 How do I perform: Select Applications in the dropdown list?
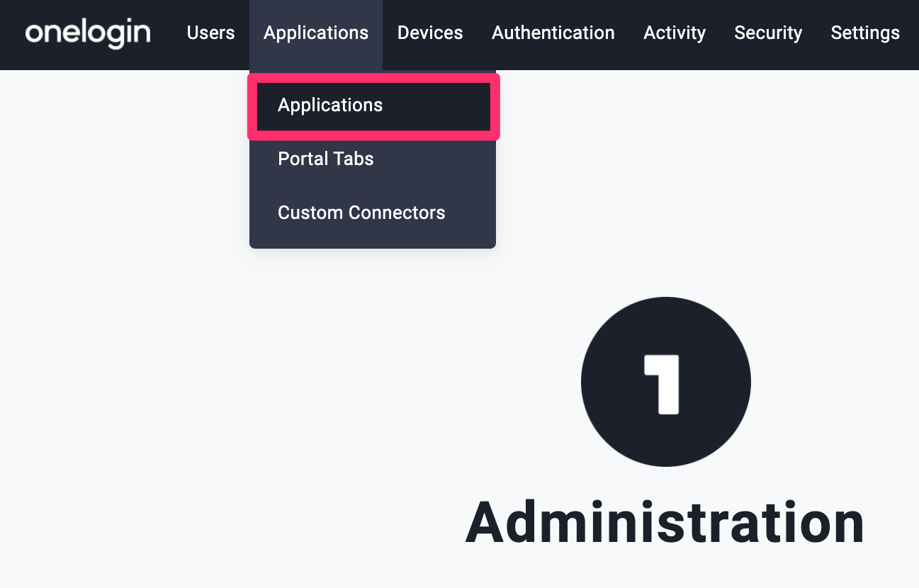click(373, 106)
